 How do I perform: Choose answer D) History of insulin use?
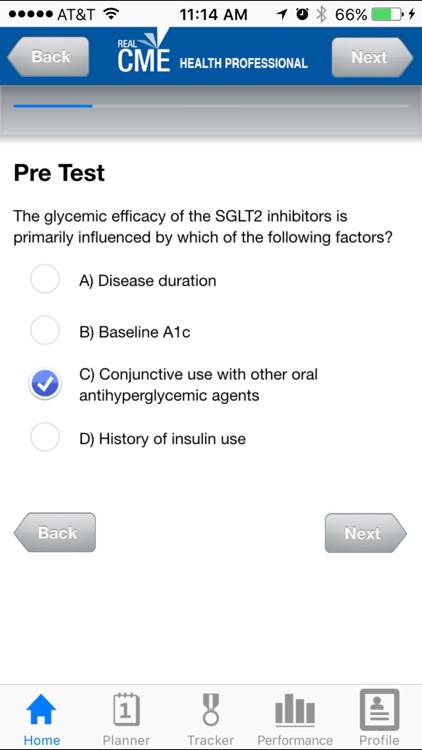point(163,439)
